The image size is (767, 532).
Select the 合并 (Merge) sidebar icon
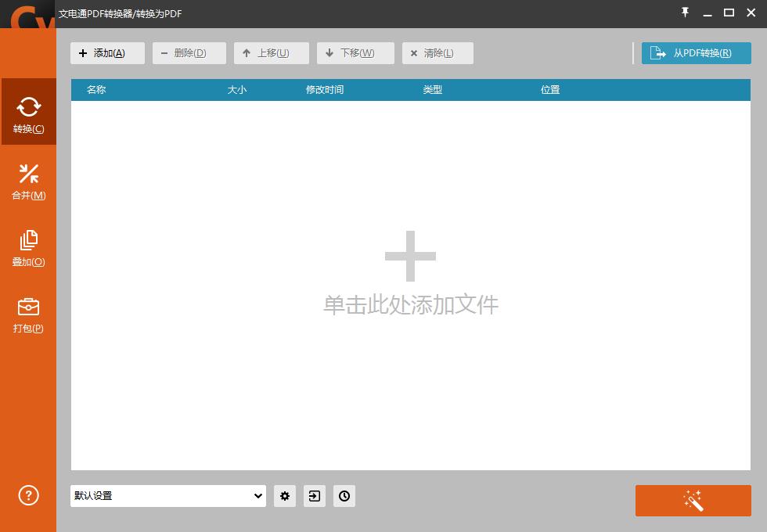tap(29, 182)
